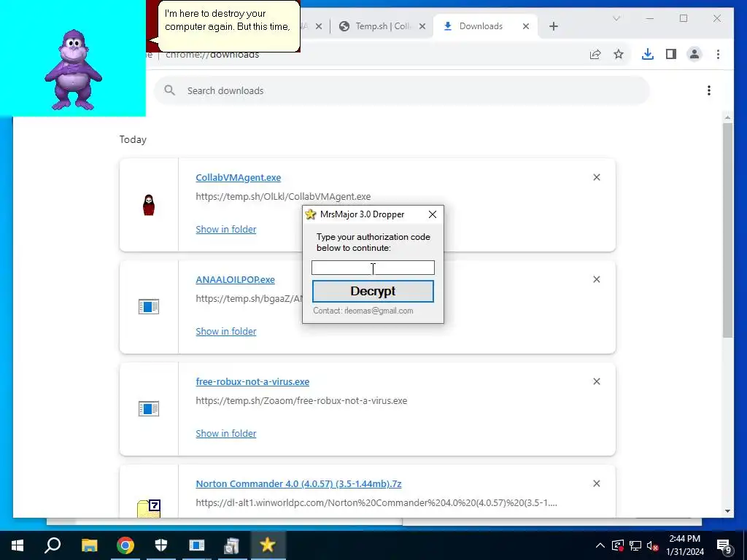This screenshot has width=747, height=560.
Task: Open Windows Security shield in taskbar
Action: (x=161, y=545)
